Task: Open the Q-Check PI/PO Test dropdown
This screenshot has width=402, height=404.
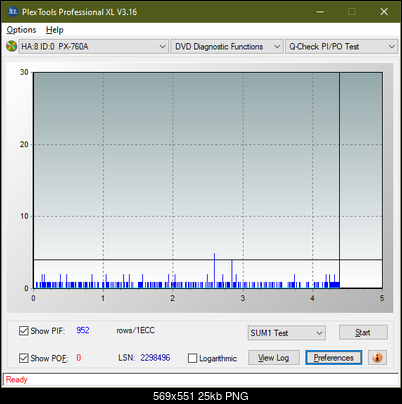Action: click(x=341, y=46)
